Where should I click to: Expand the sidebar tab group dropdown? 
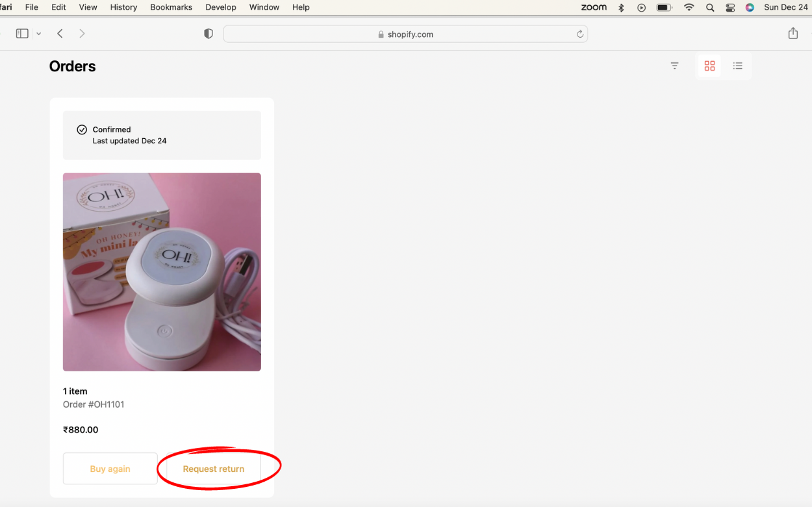[39, 34]
